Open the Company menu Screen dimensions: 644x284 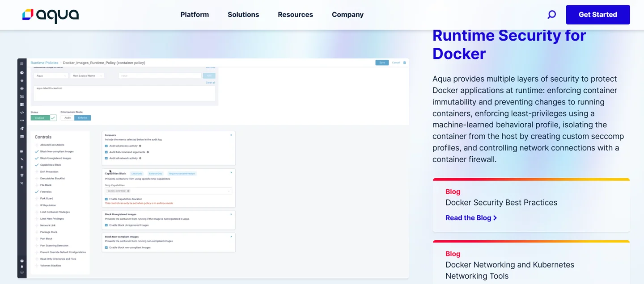coord(347,15)
